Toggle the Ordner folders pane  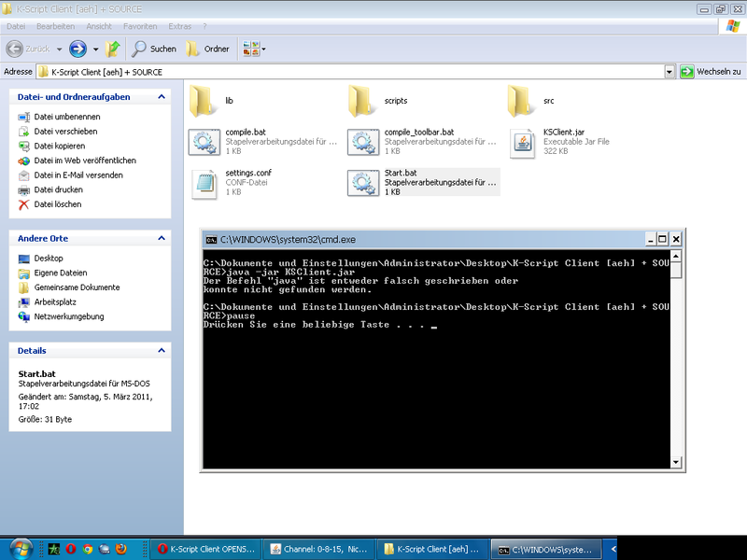coord(207,49)
